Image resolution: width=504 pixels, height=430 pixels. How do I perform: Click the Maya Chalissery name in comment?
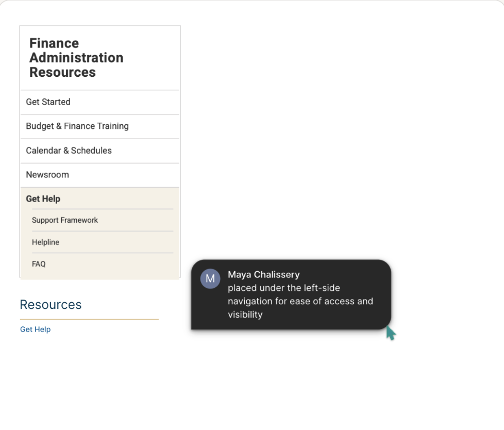tap(263, 275)
